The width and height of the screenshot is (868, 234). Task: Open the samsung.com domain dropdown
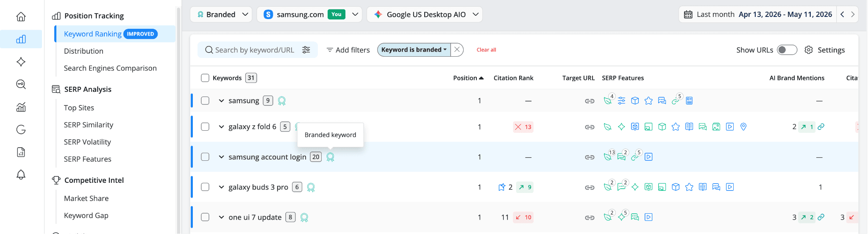309,14
